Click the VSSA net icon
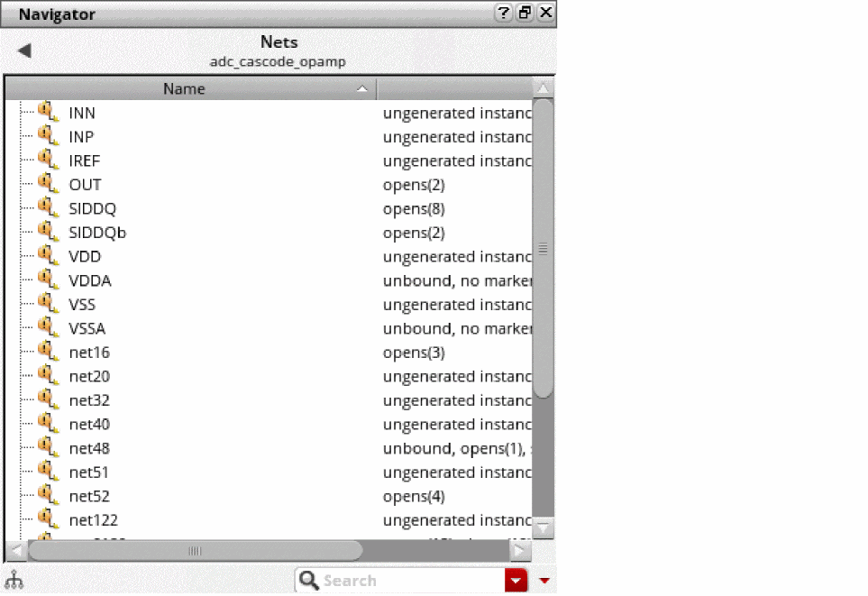The width and height of the screenshot is (868, 596). 48,326
